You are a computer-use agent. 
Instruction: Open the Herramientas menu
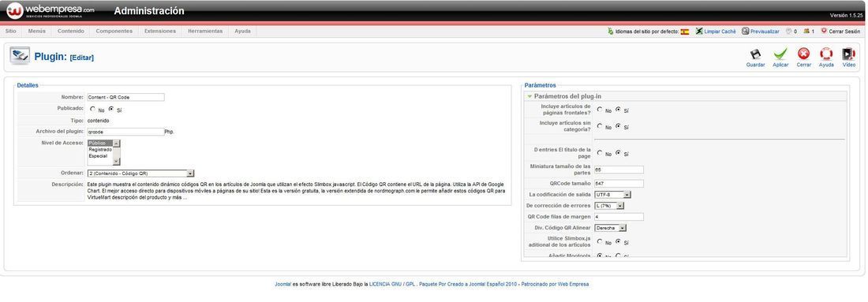[205, 31]
